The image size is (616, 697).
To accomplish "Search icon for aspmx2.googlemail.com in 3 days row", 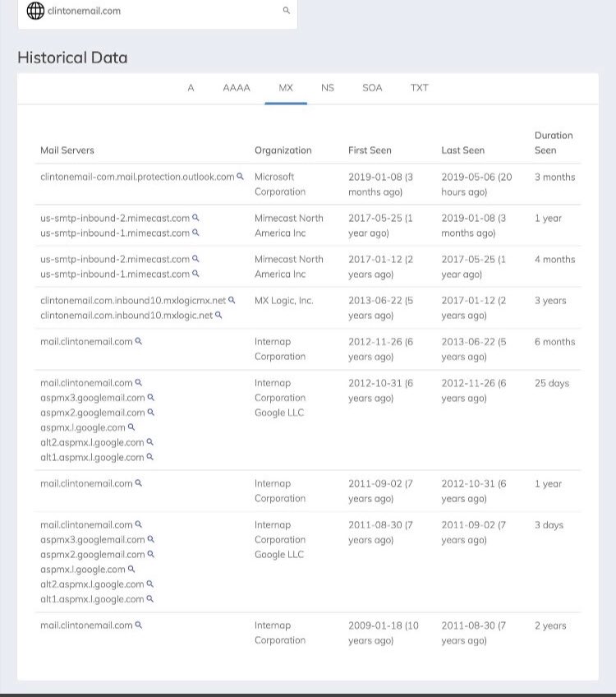I will tap(151, 554).
